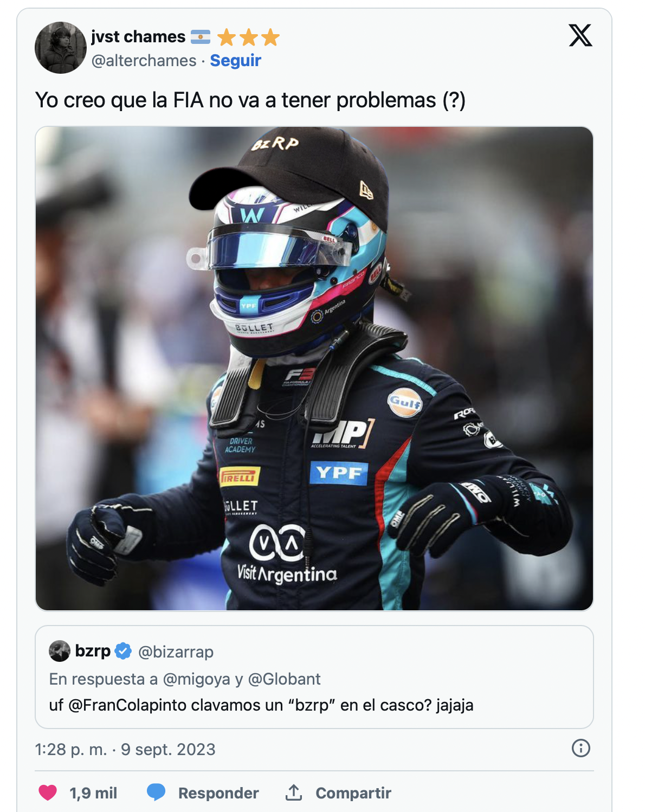Viewport: 645px width, 812px height.
Task: Open the quoted bzrp tweet text
Action: [261, 705]
